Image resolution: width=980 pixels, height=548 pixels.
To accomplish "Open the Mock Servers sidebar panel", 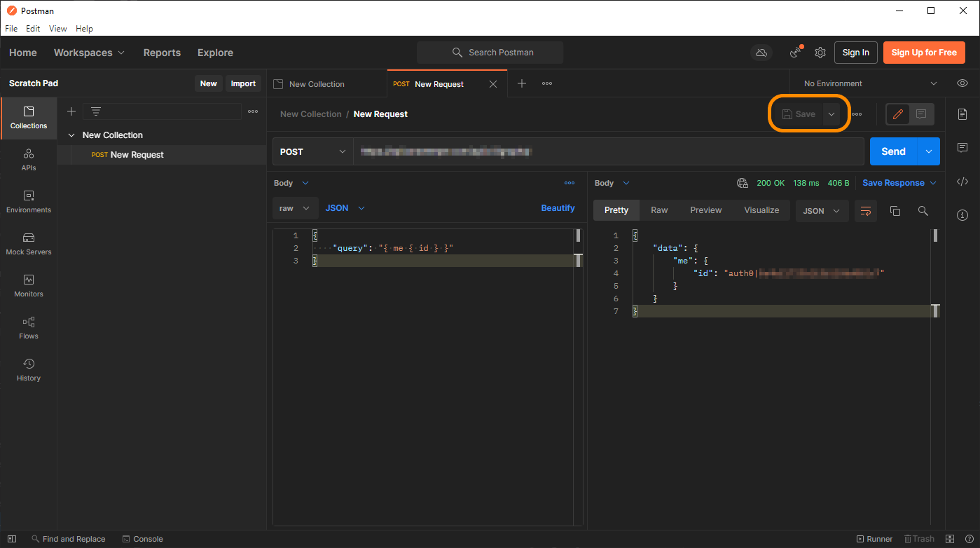I will tap(29, 244).
